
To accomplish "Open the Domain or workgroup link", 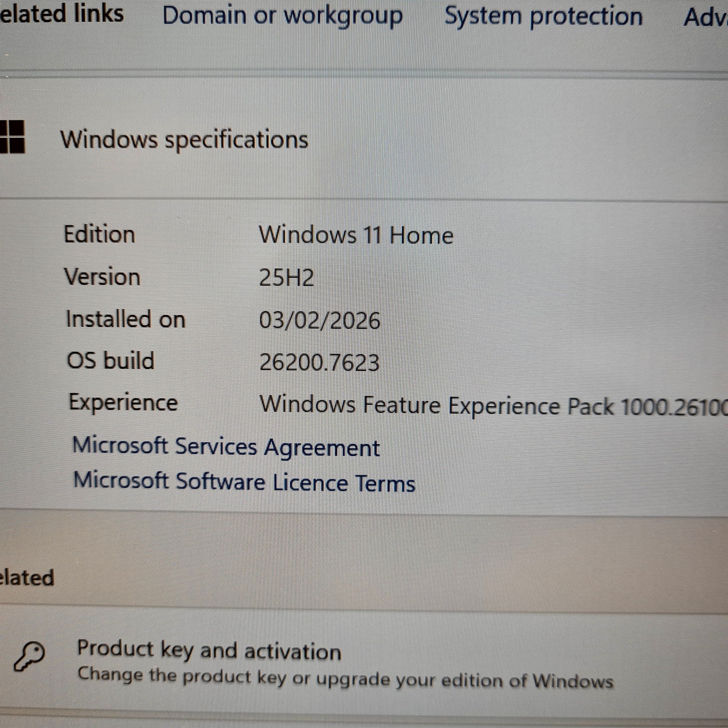I will (283, 16).
